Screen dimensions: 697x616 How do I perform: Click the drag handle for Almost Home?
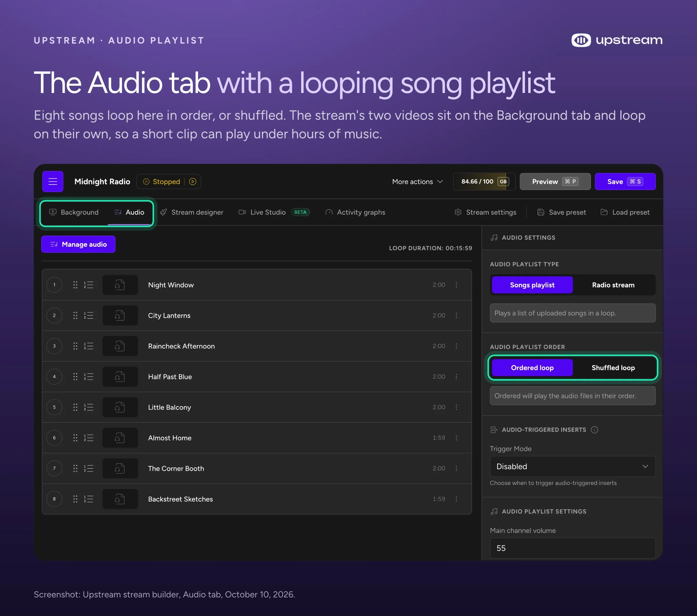(75, 438)
